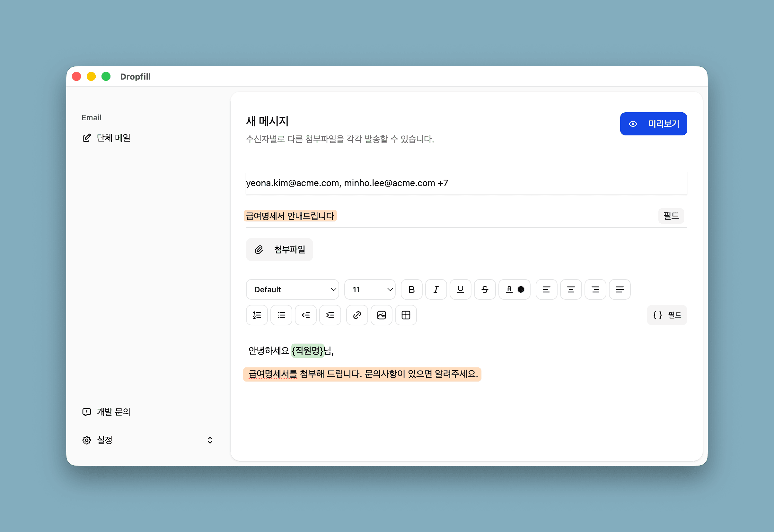Open the text color picker
The image size is (774, 532).
click(515, 289)
